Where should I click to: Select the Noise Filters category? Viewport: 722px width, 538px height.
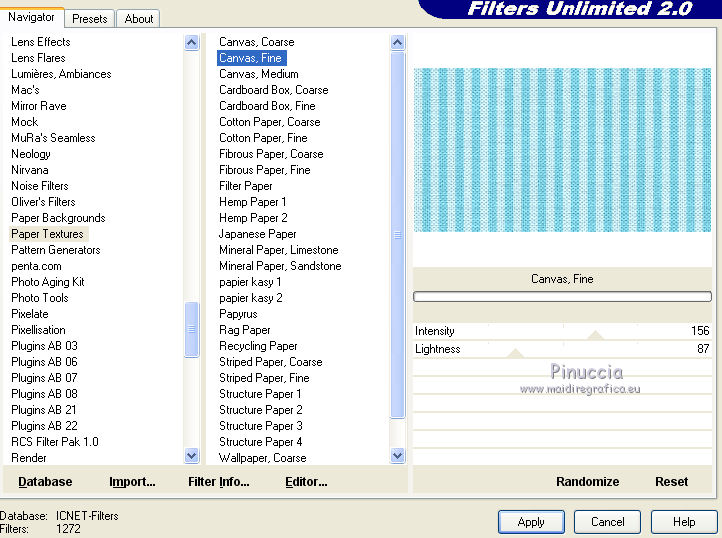40,186
